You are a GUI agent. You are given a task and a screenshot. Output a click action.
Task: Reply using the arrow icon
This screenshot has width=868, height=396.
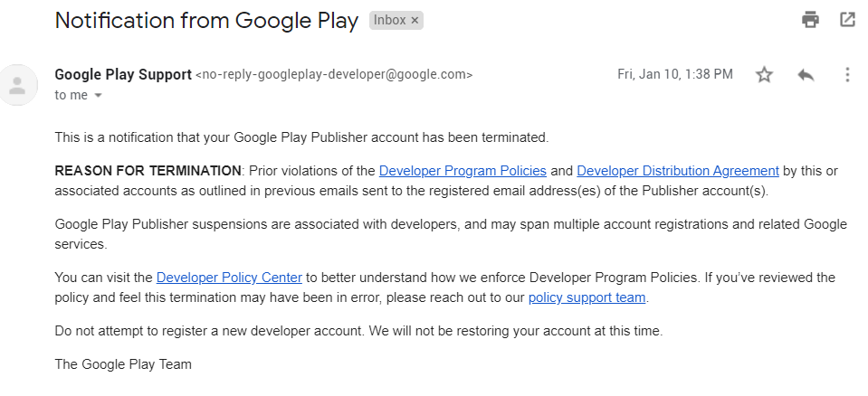[806, 75]
